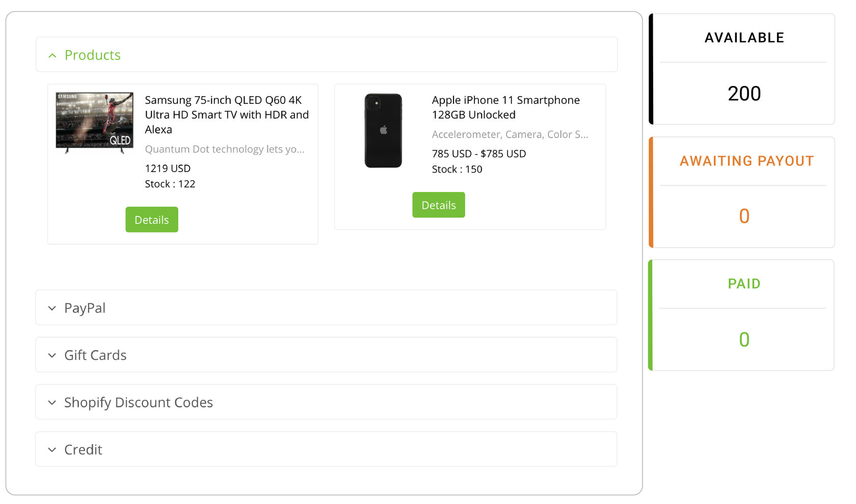Open the Shopify Discount Codes label

(139, 403)
